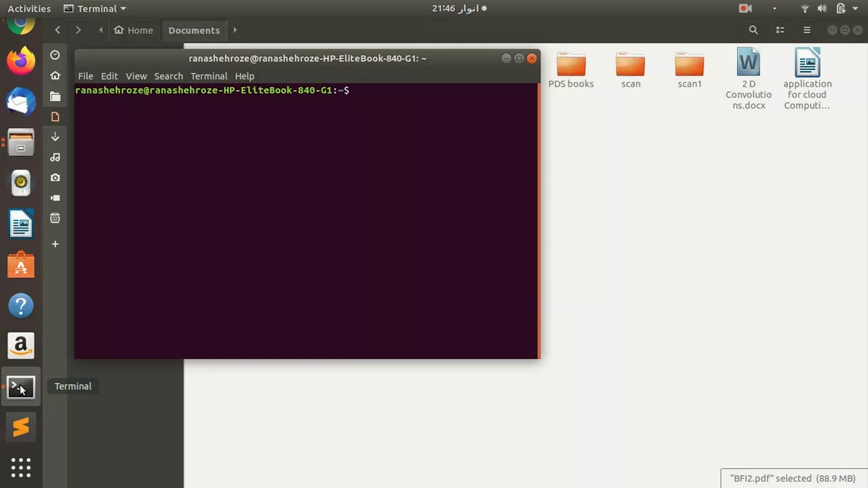Open Activities overview
The width and height of the screenshot is (868, 488).
(x=28, y=8)
